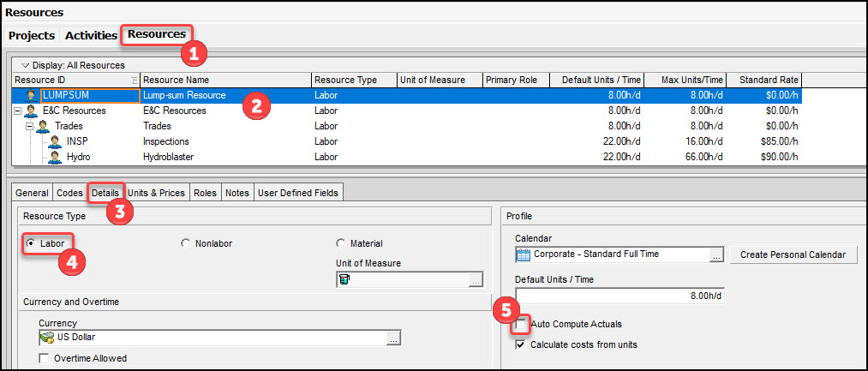Collapse the Trades tree node
This screenshot has width=868, height=371.
pyautogui.click(x=30, y=126)
